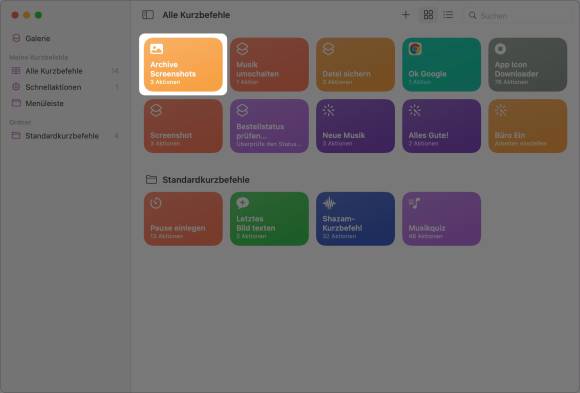Open Galerie in the sidebar

pyautogui.click(x=65, y=38)
